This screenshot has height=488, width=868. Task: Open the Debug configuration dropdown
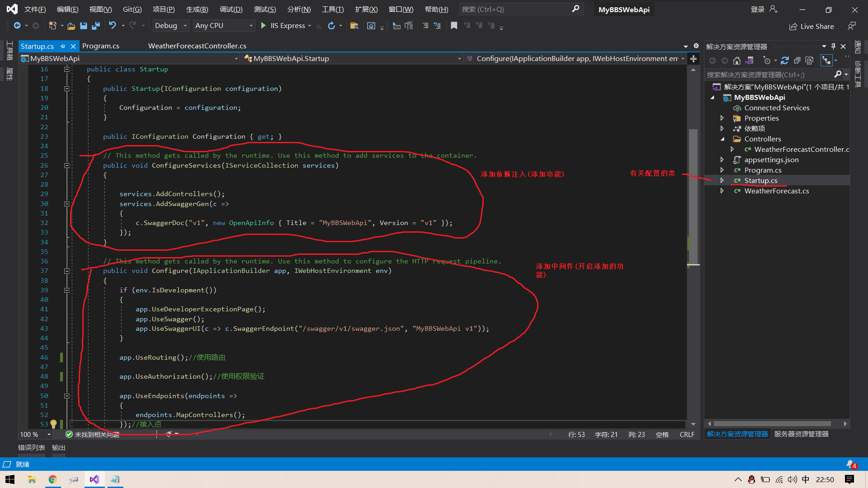(x=171, y=26)
